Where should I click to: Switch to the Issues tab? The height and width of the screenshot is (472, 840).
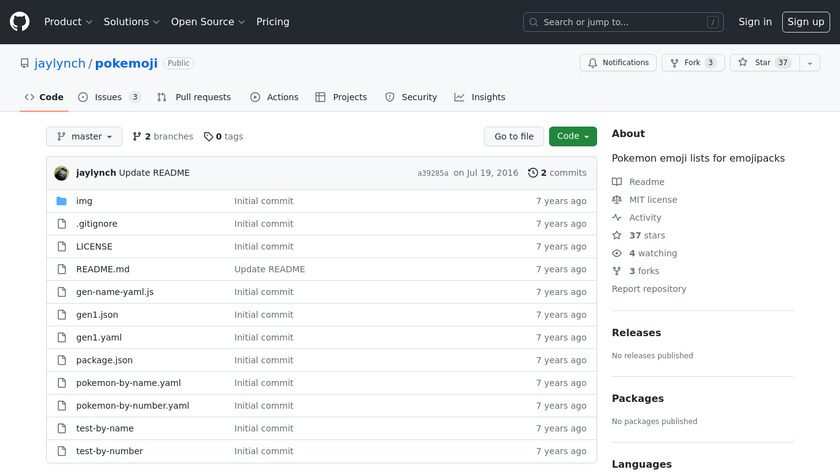tap(109, 97)
